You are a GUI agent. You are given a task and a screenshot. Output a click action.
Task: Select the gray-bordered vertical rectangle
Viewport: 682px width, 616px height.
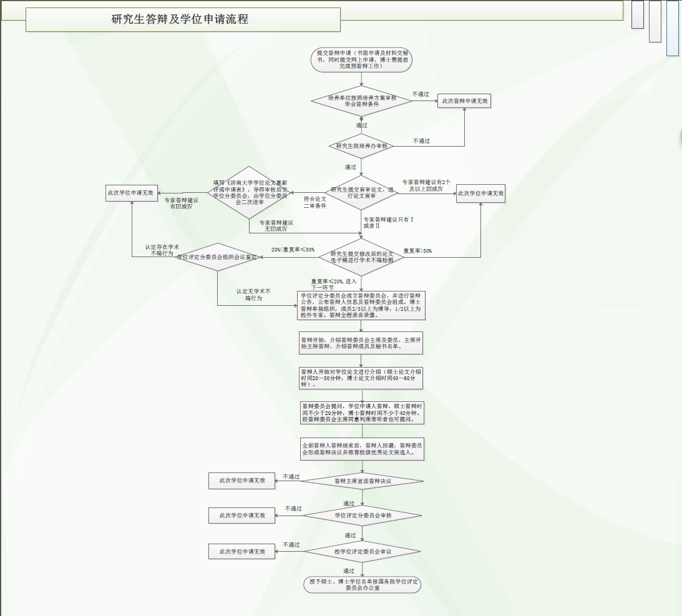coord(655,21)
